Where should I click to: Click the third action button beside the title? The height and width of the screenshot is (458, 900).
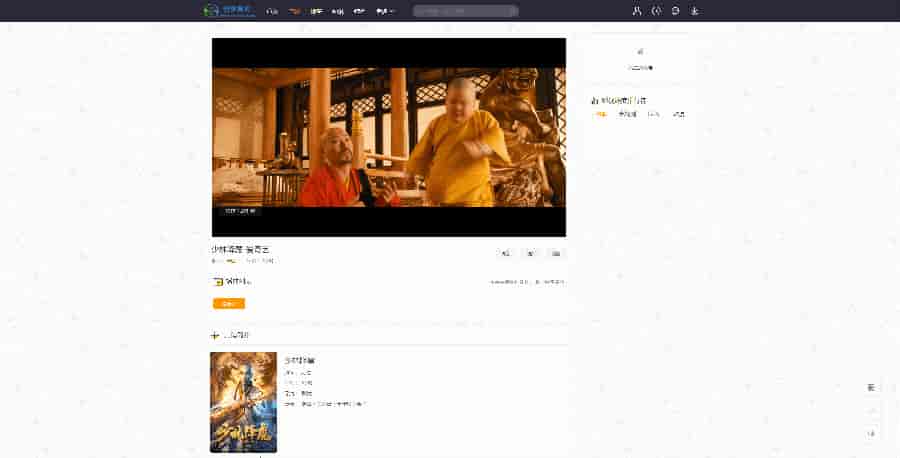coord(556,254)
